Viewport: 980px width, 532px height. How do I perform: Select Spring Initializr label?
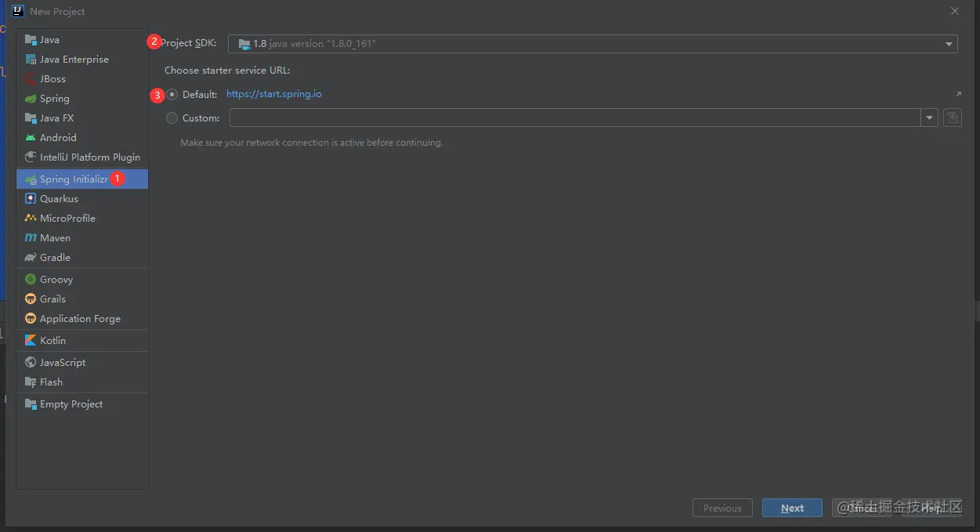(x=74, y=179)
